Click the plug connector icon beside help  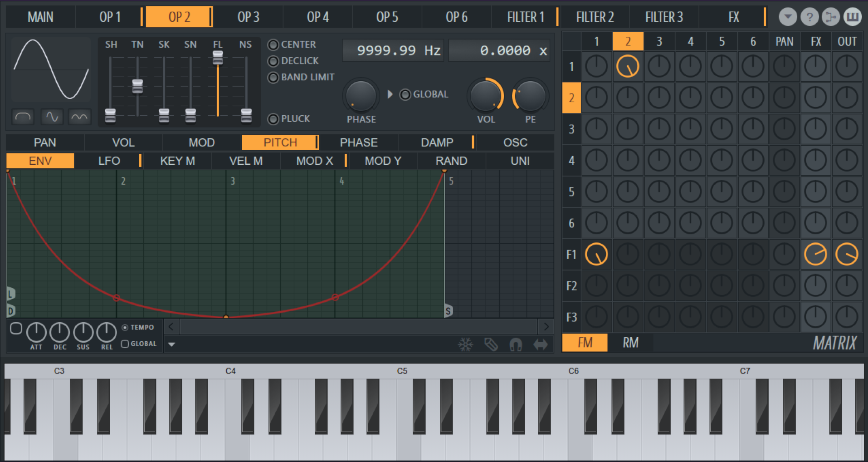point(831,17)
